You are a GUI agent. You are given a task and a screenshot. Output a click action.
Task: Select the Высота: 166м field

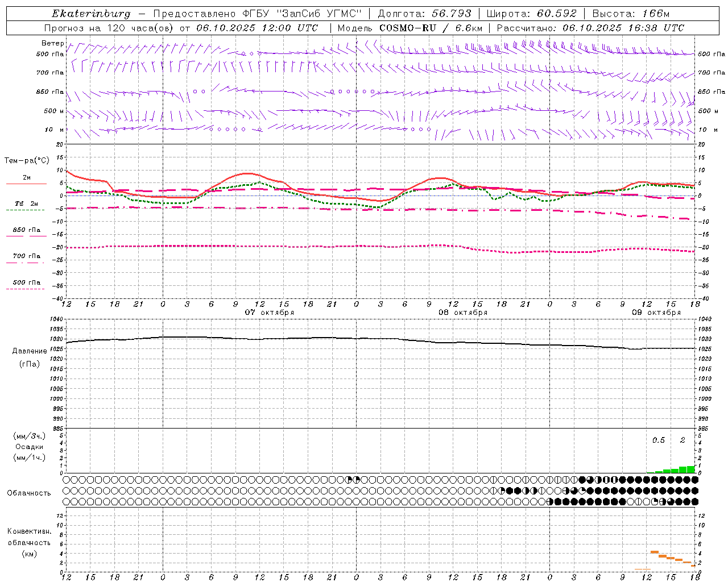(631, 14)
